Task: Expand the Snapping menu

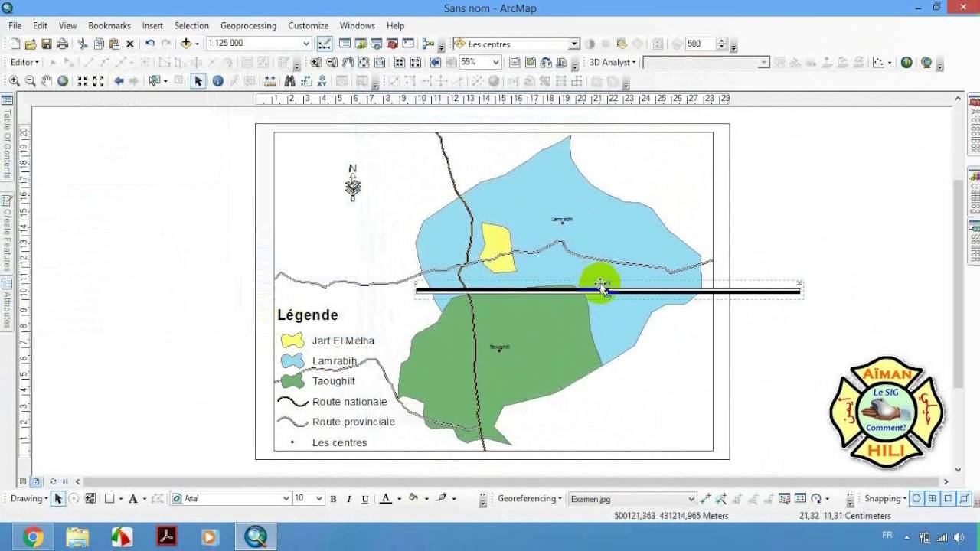Action: 886,499
